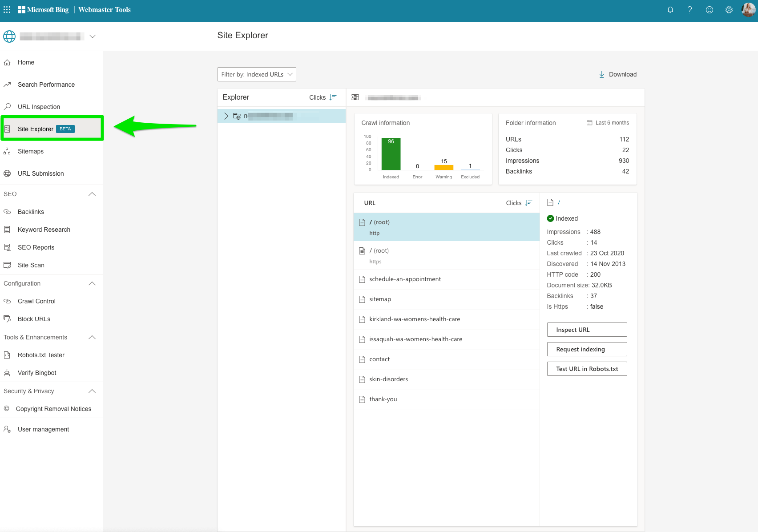758x532 pixels.
Task: Click the Request indexing button
Action: [587, 349]
